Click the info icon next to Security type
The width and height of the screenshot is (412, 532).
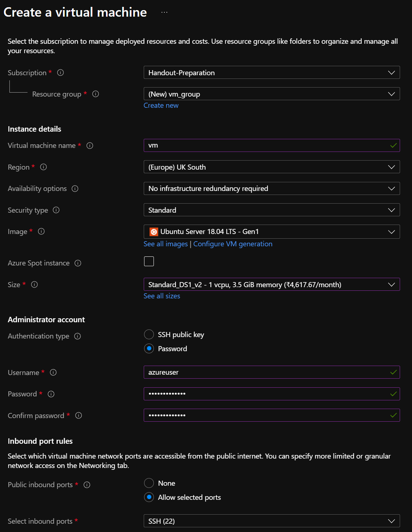point(56,210)
